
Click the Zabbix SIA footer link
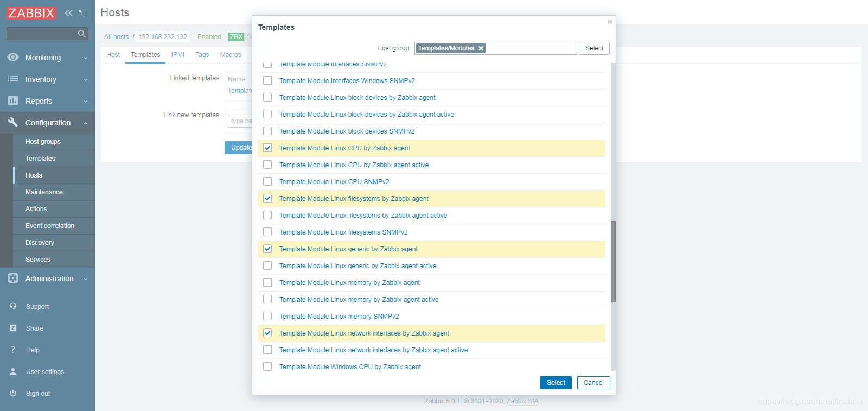(x=522, y=401)
